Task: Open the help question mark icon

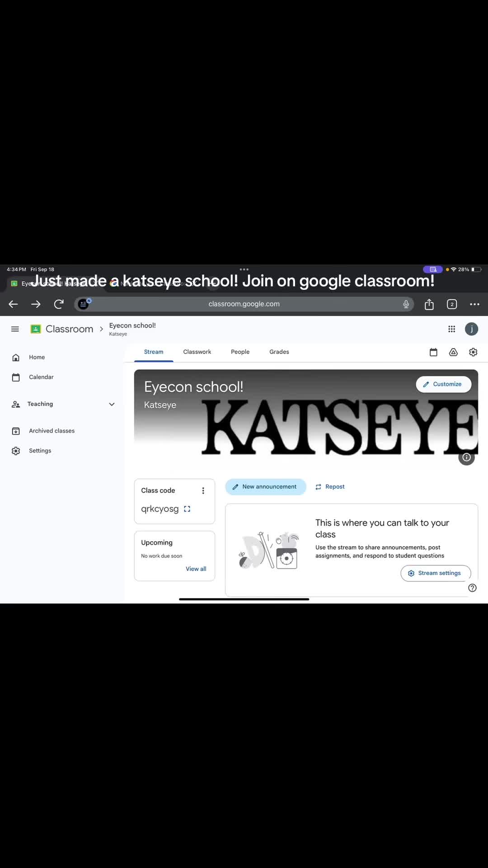Action: point(472,588)
